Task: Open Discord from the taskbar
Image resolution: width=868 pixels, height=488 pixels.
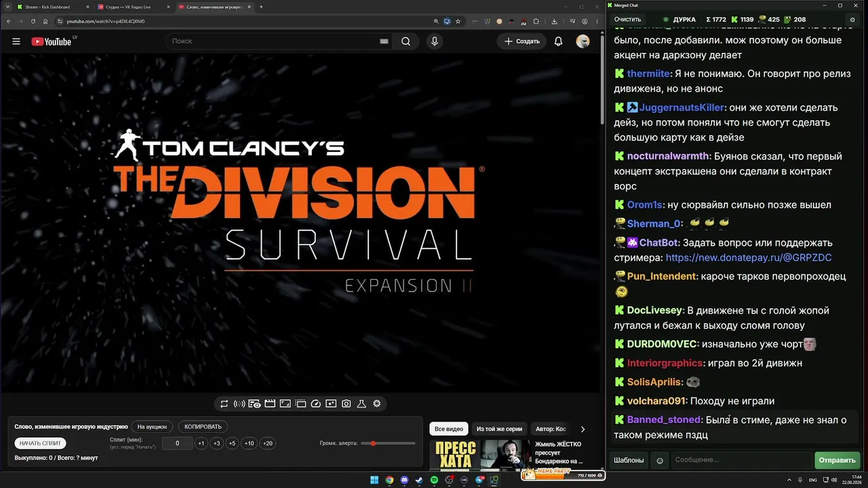Action: [x=404, y=480]
